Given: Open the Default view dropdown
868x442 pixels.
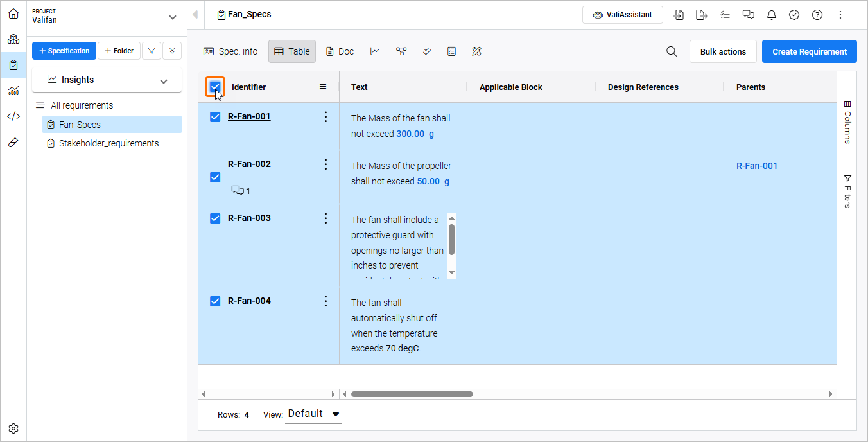Looking at the screenshot, I should click(313, 414).
